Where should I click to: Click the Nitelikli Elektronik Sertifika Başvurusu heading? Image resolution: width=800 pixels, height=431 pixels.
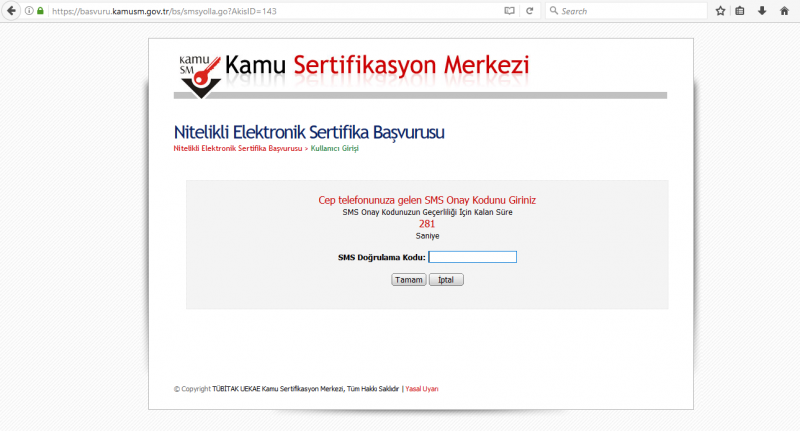point(309,132)
